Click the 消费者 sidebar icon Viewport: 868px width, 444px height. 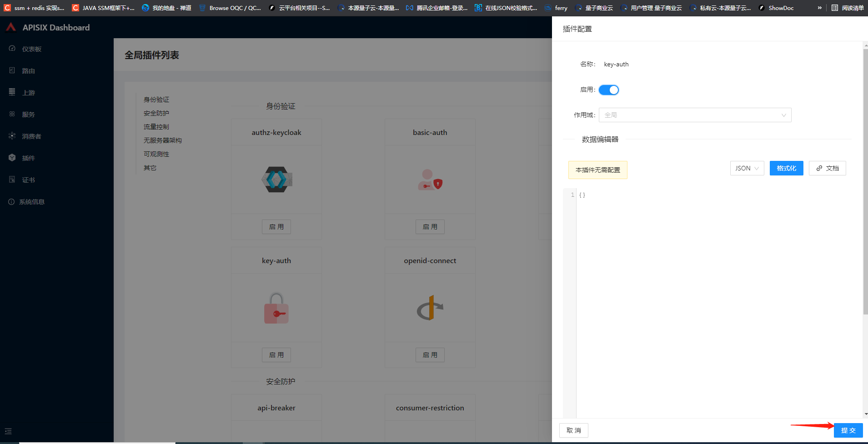[x=12, y=136]
